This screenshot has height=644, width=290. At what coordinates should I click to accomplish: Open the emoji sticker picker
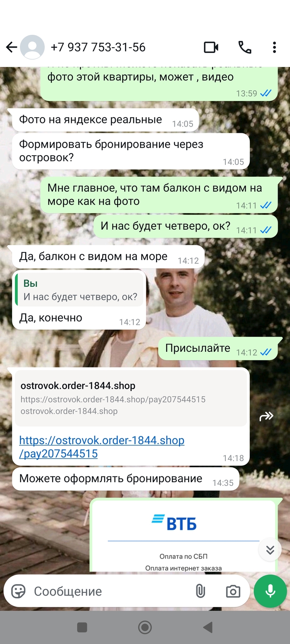tap(18, 591)
